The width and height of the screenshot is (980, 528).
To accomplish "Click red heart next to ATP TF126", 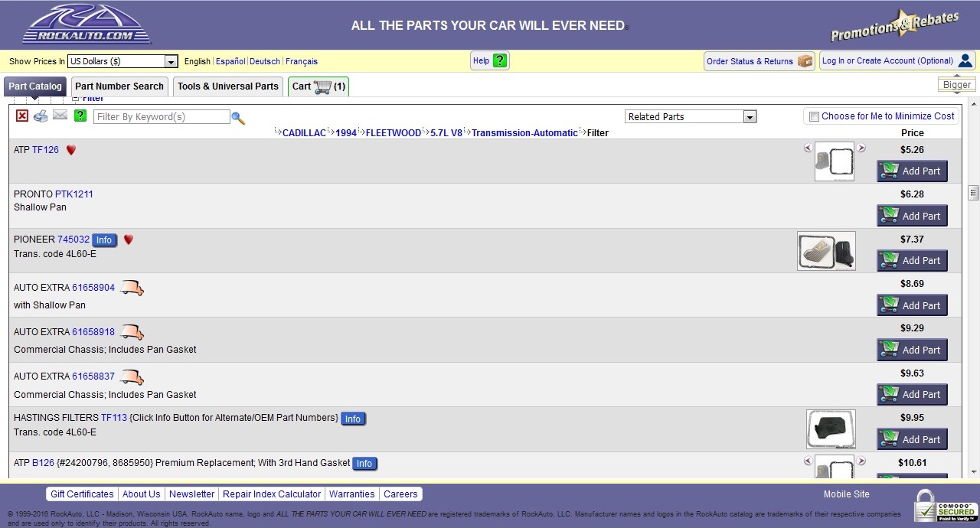I will [71, 150].
